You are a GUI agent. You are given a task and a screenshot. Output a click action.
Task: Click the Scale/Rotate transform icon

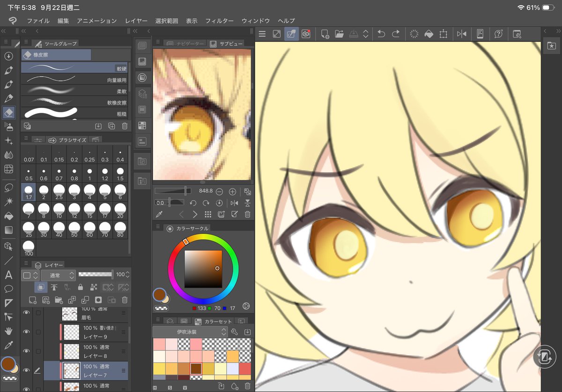click(x=443, y=34)
